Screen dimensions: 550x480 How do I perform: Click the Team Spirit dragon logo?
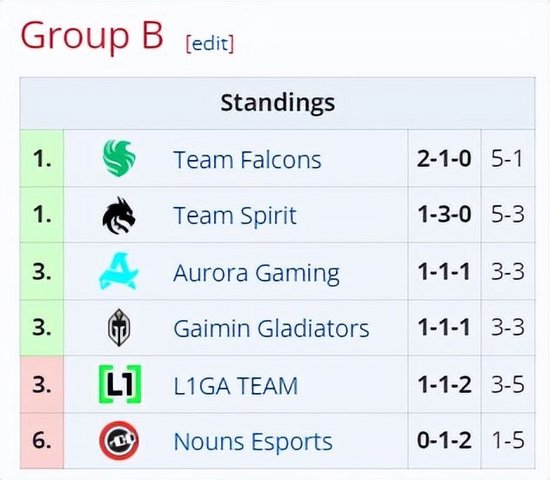[x=119, y=215]
